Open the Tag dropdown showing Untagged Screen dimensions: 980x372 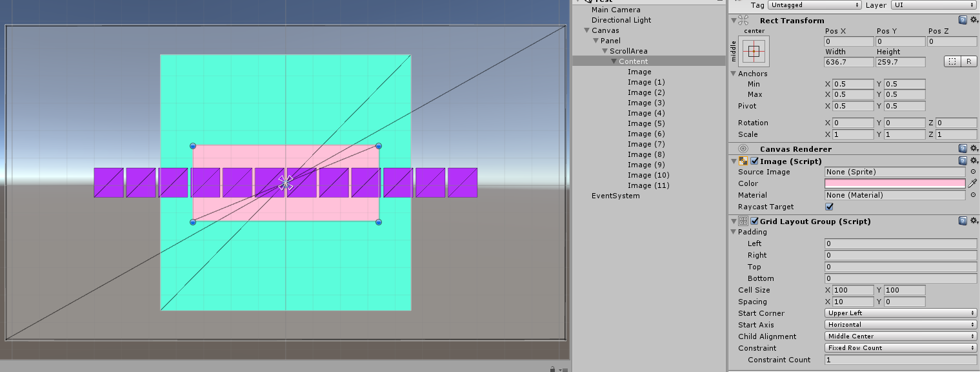[815, 5]
